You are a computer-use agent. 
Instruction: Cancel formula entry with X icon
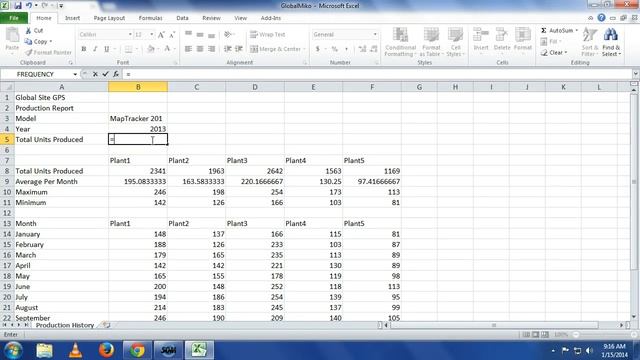pyautogui.click(x=95, y=74)
